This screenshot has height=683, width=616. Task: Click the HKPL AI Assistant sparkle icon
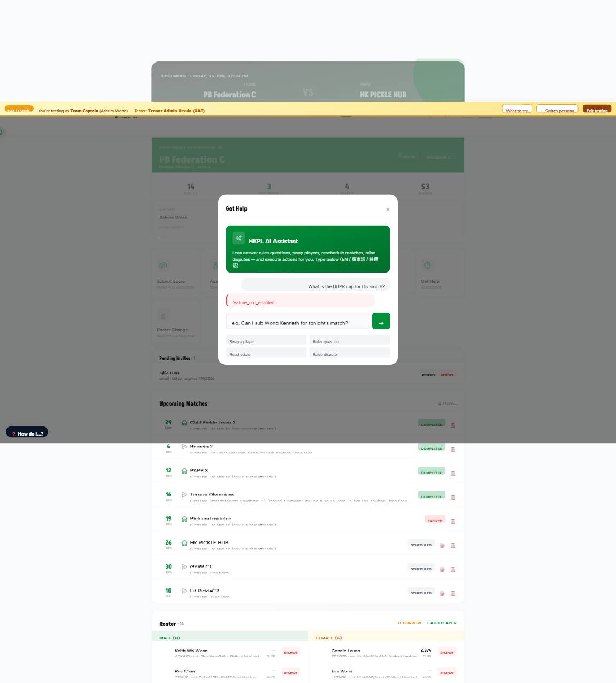tap(238, 238)
